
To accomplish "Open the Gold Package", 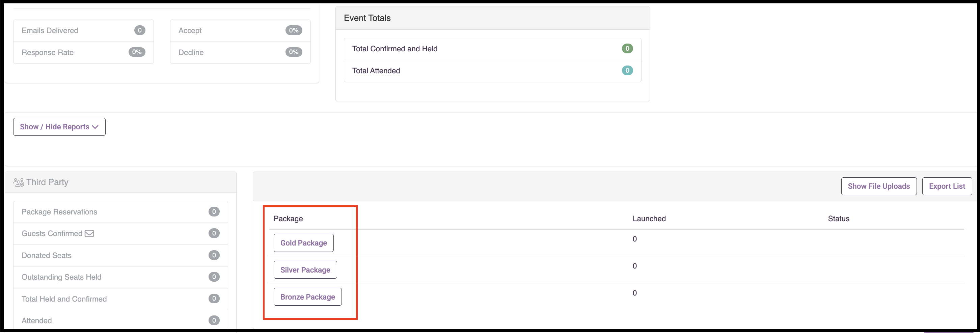I will 304,243.
